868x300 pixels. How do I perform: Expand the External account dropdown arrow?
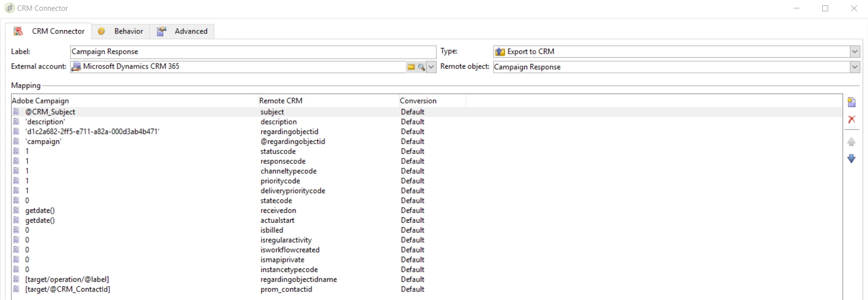coord(432,67)
